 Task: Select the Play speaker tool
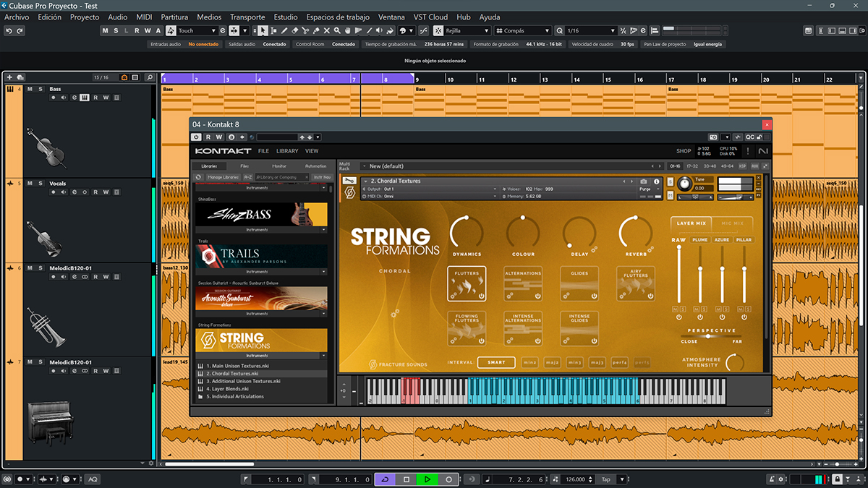coord(379,30)
